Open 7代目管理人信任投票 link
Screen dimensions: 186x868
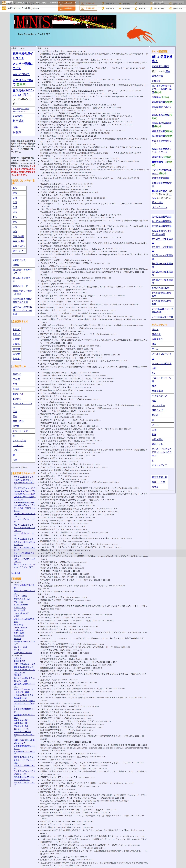pyautogui.click(x=162, y=317)
